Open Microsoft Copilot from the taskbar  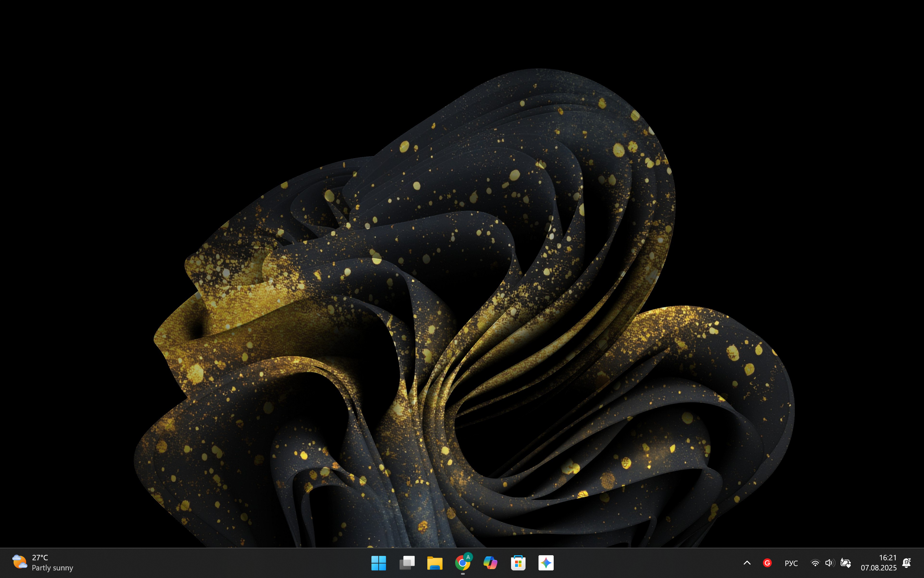[x=490, y=563]
